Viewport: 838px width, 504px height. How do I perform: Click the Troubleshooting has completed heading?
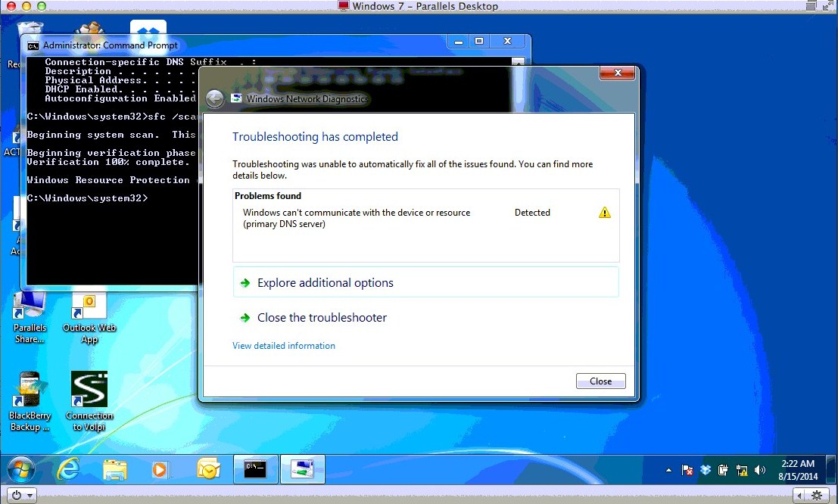click(316, 137)
